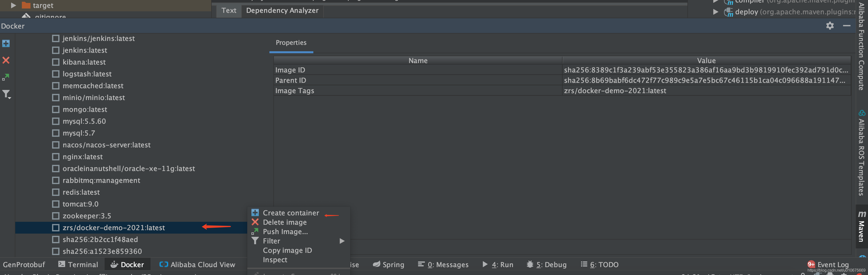Expand the Filter submenu in context menu
The height and width of the screenshot is (275, 868).
(271, 241)
